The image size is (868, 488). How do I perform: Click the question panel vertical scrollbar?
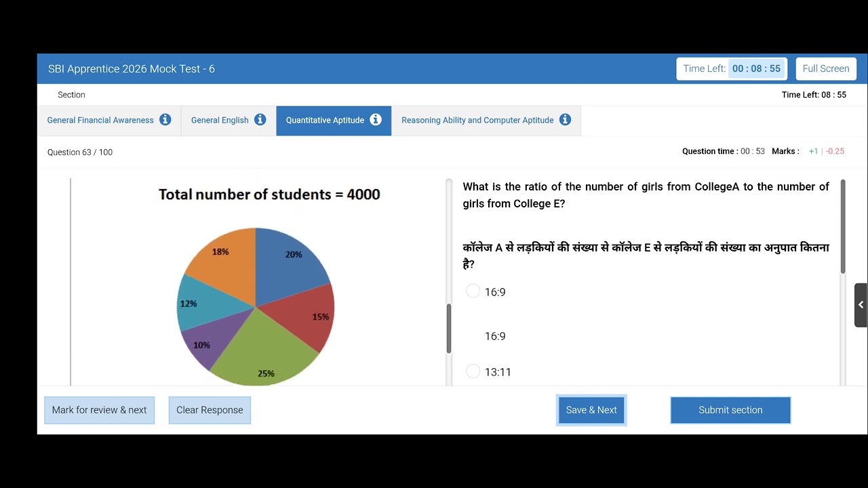(843, 226)
